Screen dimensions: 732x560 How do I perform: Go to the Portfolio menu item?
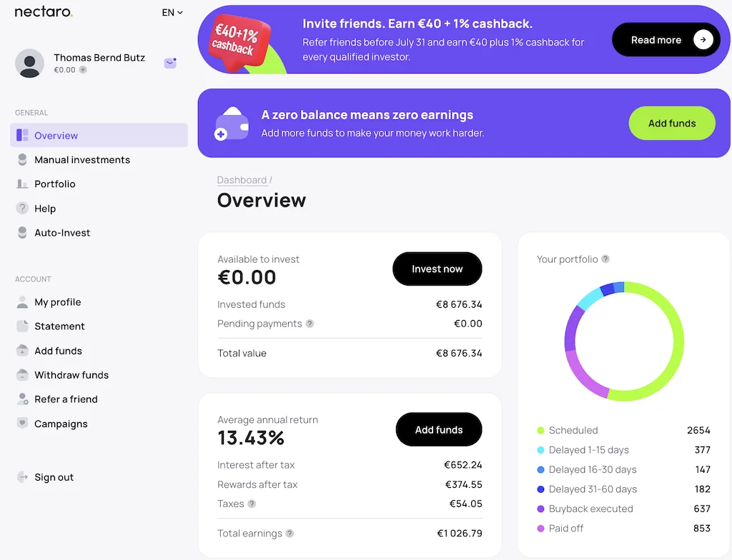(x=54, y=184)
